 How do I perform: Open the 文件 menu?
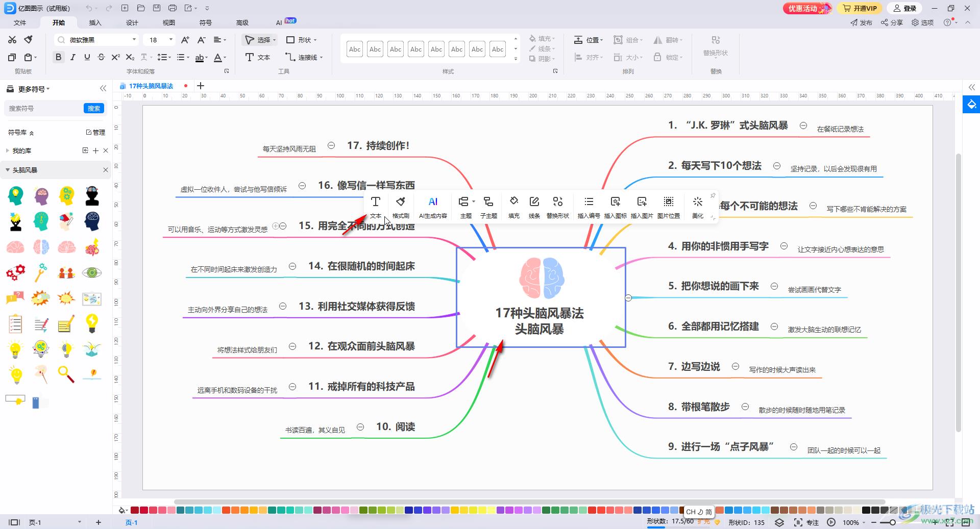20,22
